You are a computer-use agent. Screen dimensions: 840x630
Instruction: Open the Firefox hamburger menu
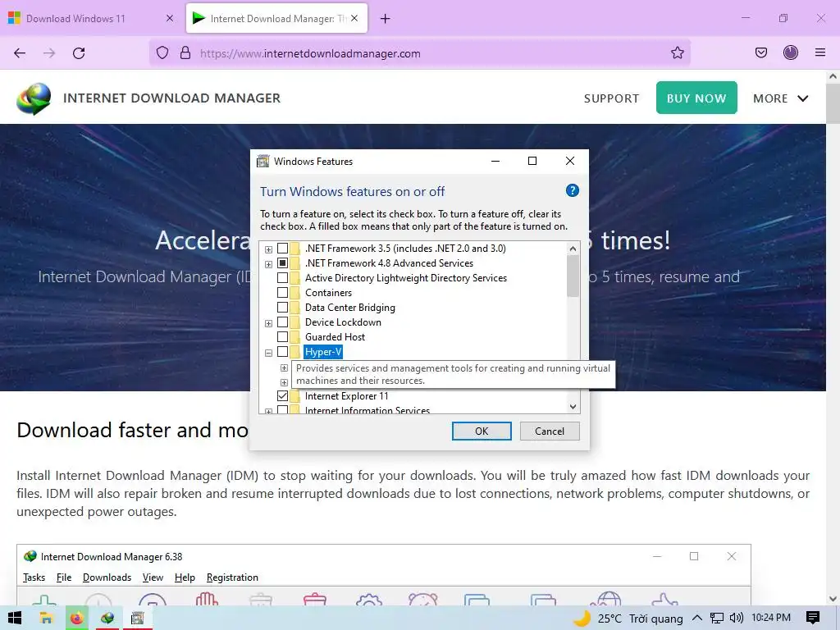[x=820, y=53]
